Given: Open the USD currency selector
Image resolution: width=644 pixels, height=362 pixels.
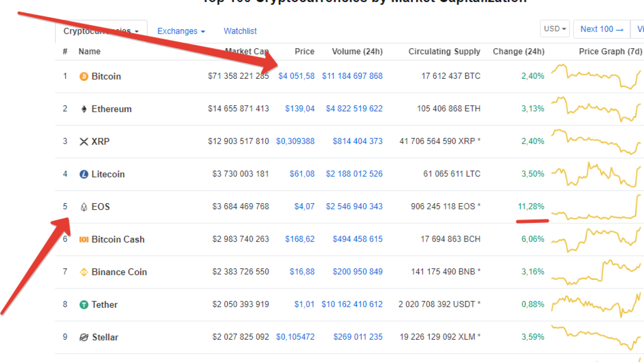Looking at the screenshot, I should click(x=555, y=29).
